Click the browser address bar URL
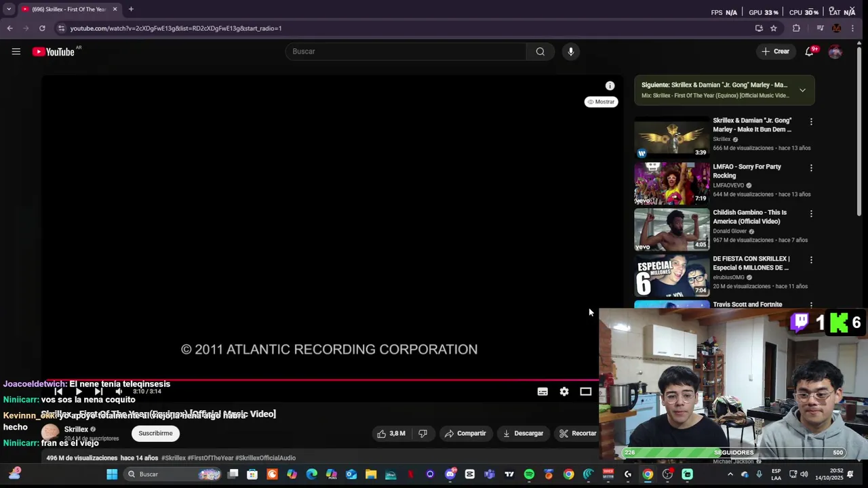This screenshot has height=488, width=868. [176, 28]
